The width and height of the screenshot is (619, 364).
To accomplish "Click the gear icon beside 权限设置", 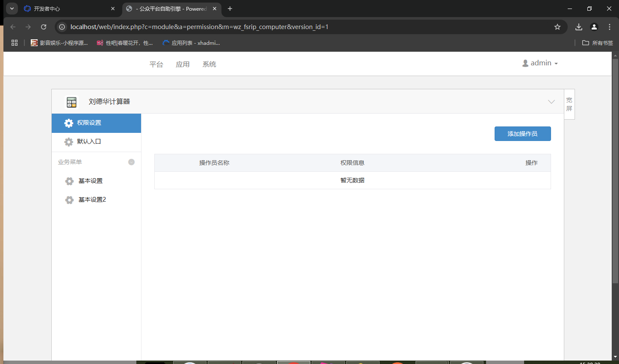I will coord(68,123).
